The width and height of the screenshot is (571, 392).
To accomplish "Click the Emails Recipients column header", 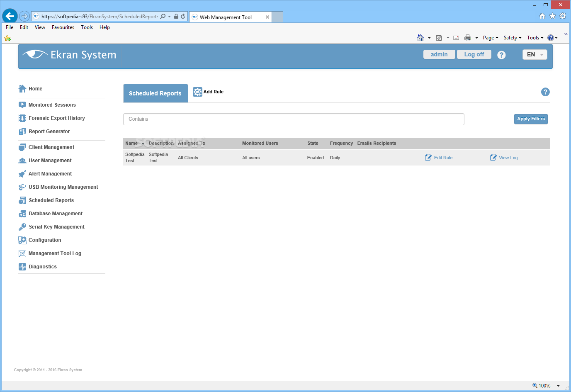I will pos(377,144).
